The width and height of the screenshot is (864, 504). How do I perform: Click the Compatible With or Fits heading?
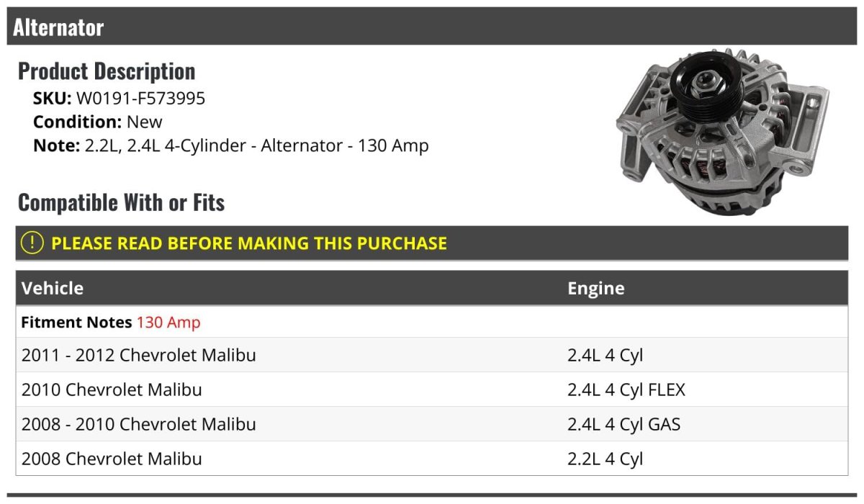point(121,202)
